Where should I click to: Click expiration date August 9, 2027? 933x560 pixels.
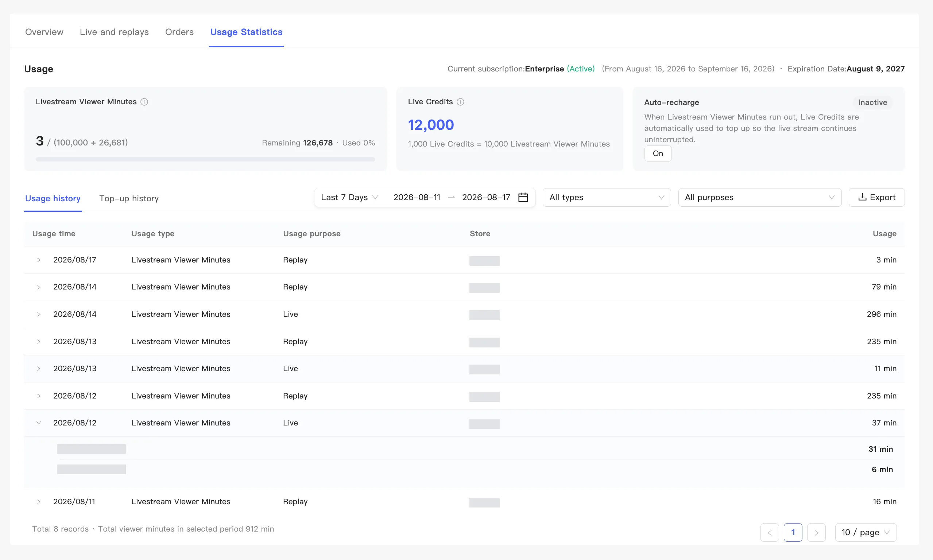coord(875,69)
